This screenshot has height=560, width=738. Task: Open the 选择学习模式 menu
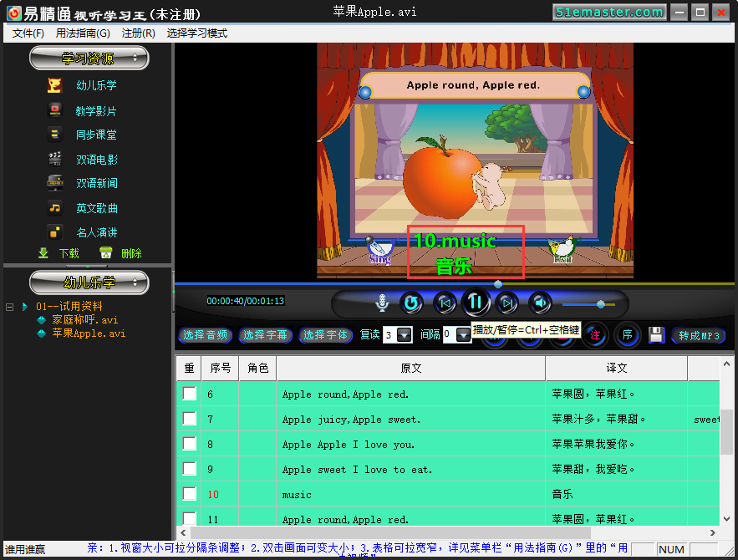[x=196, y=33]
